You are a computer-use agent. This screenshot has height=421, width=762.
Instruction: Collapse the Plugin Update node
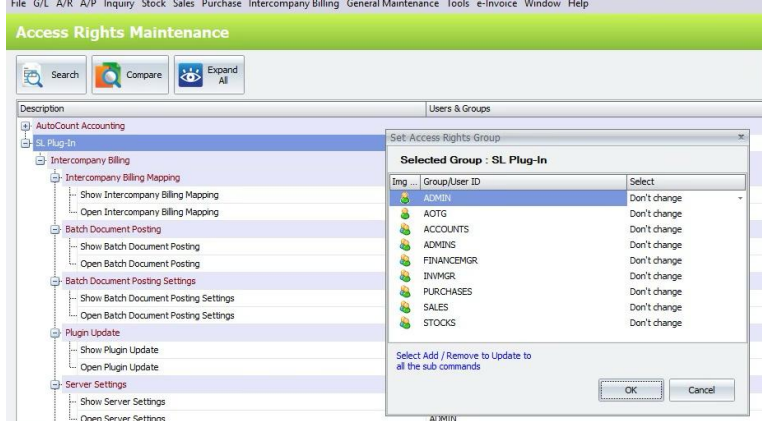click(55, 333)
